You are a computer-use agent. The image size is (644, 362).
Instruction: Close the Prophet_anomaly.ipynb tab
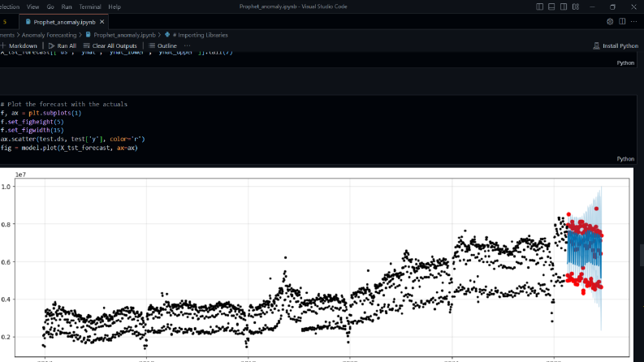pos(102,22)
